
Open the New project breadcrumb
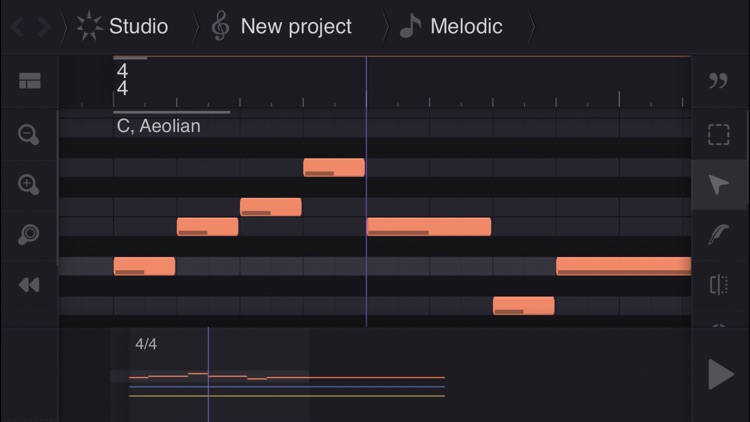click(282, 26)
